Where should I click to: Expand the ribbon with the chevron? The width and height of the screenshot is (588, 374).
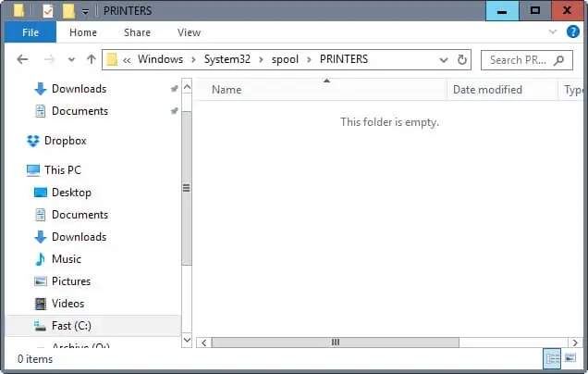(552, 31)
